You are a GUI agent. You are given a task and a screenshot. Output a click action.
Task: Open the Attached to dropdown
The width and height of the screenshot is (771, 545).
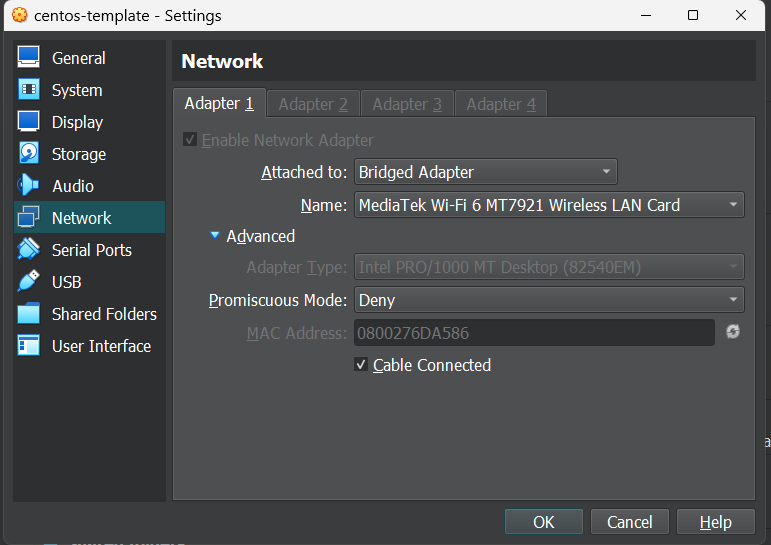click(x=486, y=172)
